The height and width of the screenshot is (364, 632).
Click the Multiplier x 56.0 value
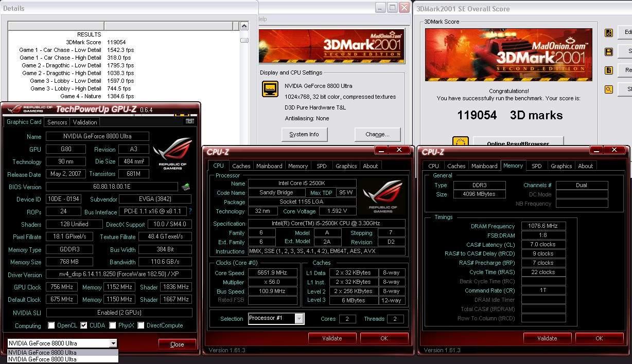273,282
